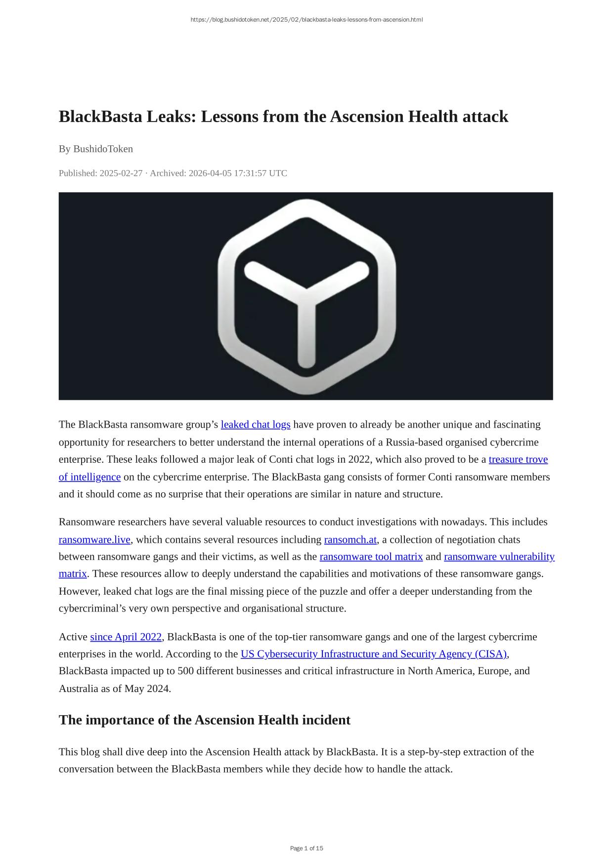Click the blog source URL at top
The image size is (614, 868).
[307, 20]
